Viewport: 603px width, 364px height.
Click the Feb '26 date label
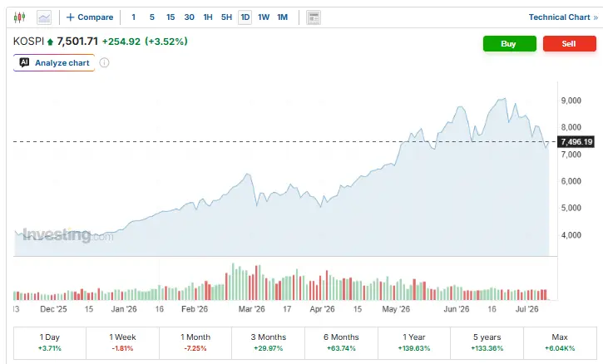click(x=195, y=309)
